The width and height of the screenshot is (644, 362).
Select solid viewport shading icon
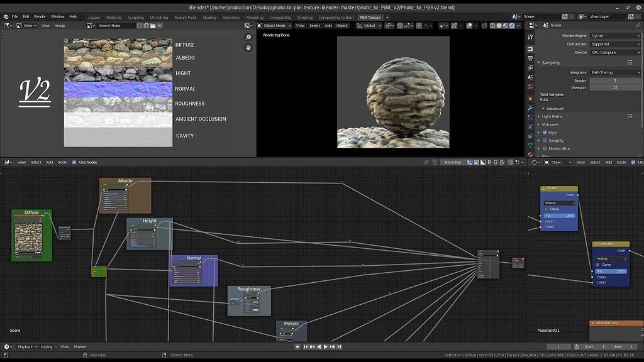[x=499, y=25]
